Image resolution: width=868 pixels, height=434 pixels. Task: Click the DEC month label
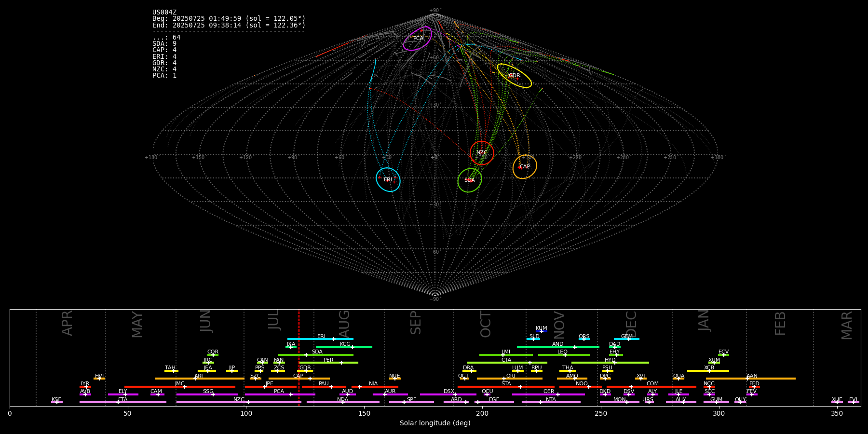click(x=631, y=325)
